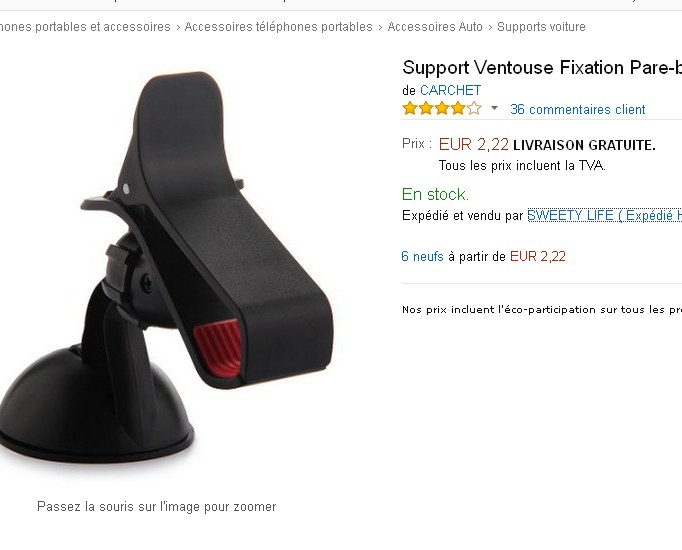The image size is (682, 550).
Task: Open the CARCHET brand link
Action: tap(450, 90)
